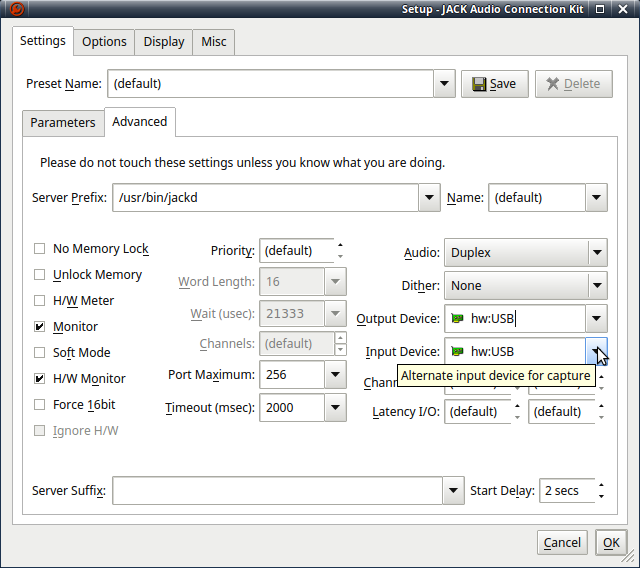Viewport: 640px width, 568px height.
Task: Open the Misc tab
Action: coord(213,42)
